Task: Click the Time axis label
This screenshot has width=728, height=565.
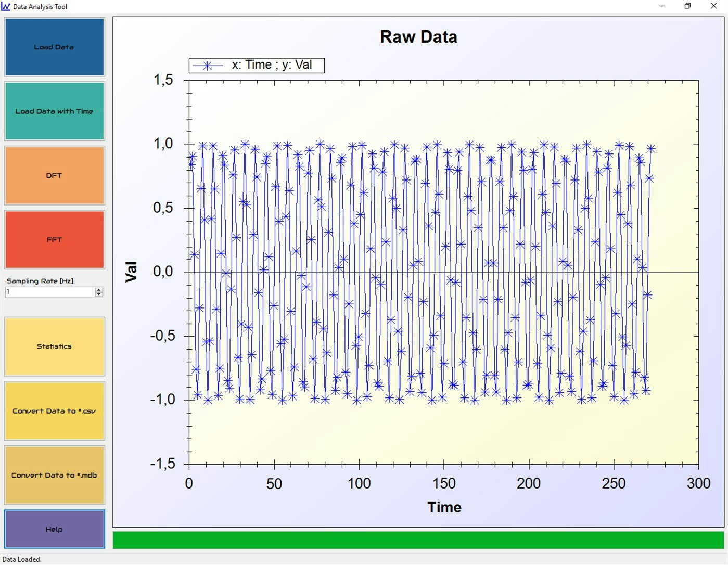Action: coord(444,507)
